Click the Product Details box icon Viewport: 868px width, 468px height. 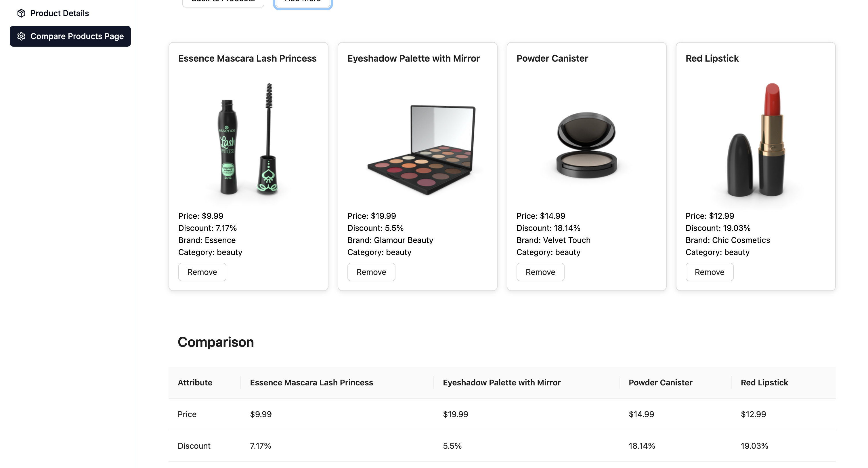tap(21, 13)
